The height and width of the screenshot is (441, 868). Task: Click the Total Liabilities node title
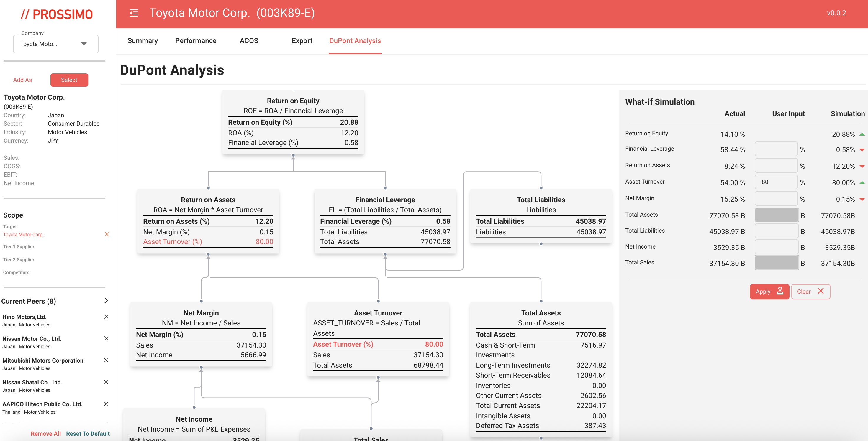541,200
